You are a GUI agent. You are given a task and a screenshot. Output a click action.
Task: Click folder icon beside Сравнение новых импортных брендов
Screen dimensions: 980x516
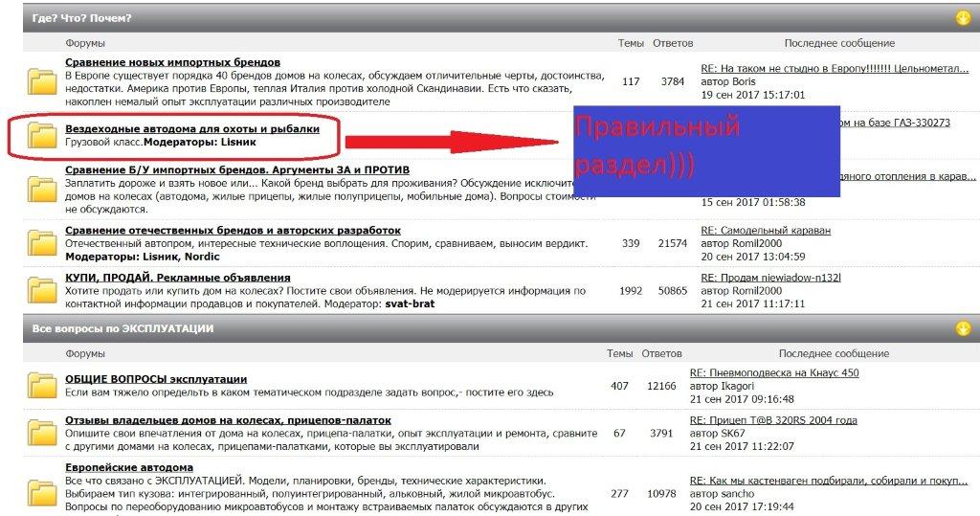pos(42,81)
